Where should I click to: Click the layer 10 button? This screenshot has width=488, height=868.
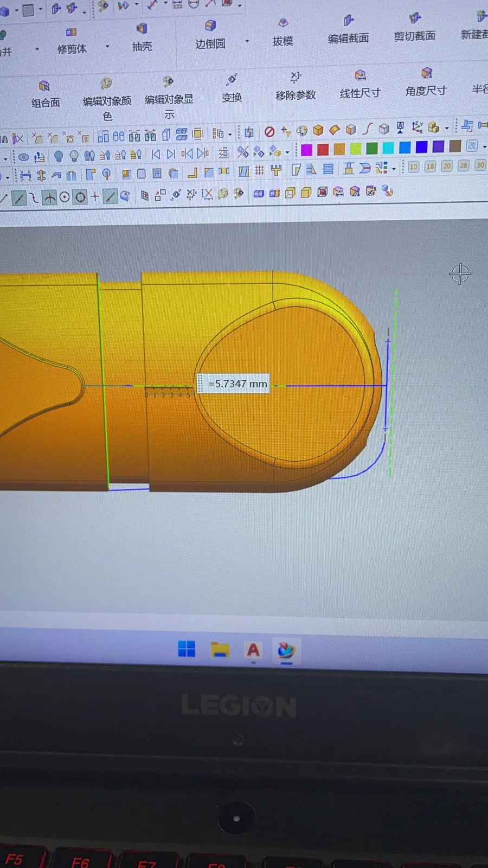point(413,167)
